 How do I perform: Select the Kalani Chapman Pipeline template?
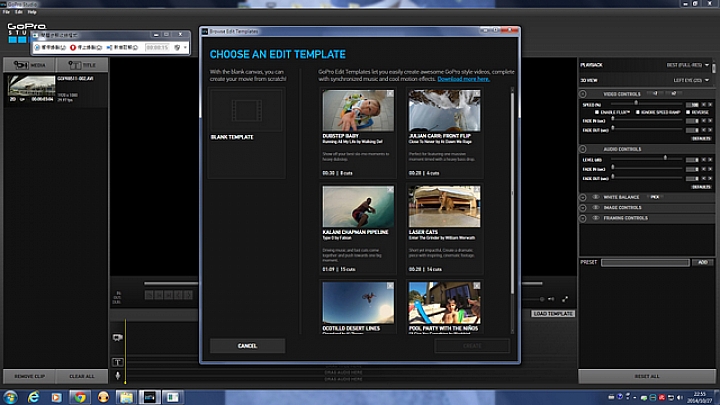pyautogui.click(x=358, y=207)
